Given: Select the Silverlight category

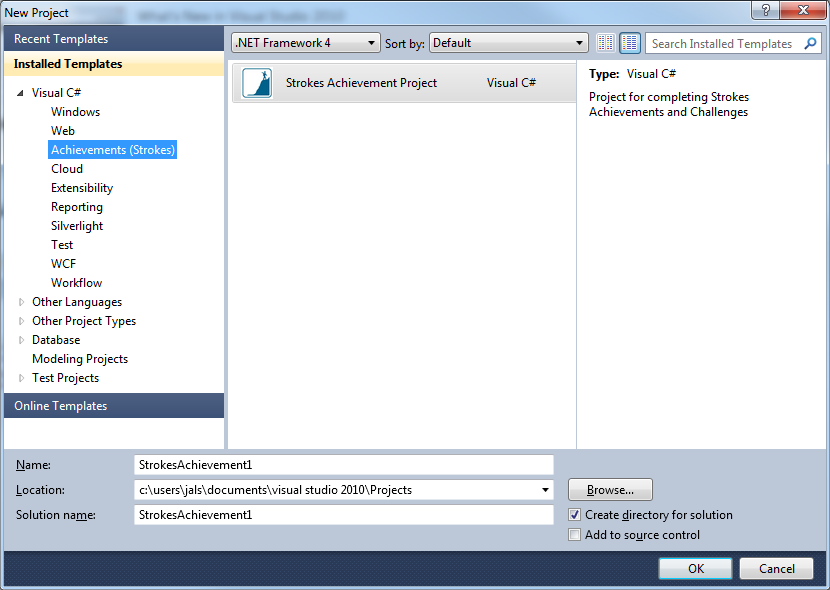Looking at the screenshot, I should coord(77,226).
